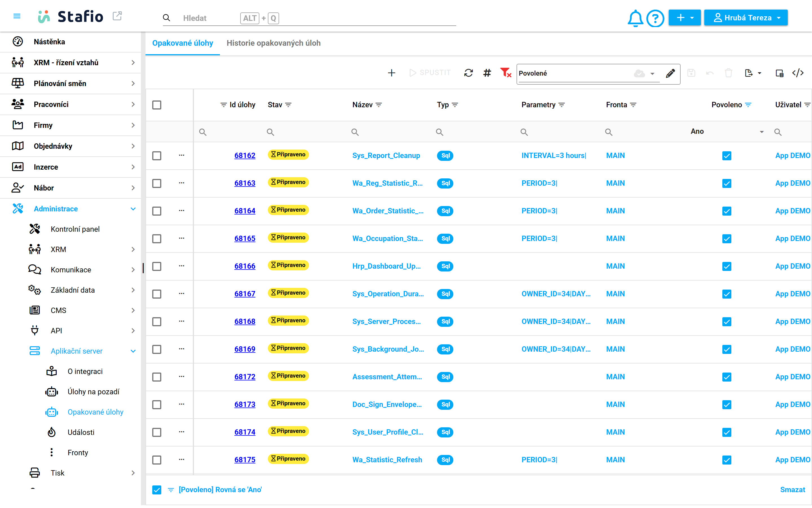
Task: Toggle Povoleno checkbox for task 68172
Action: 727,377
